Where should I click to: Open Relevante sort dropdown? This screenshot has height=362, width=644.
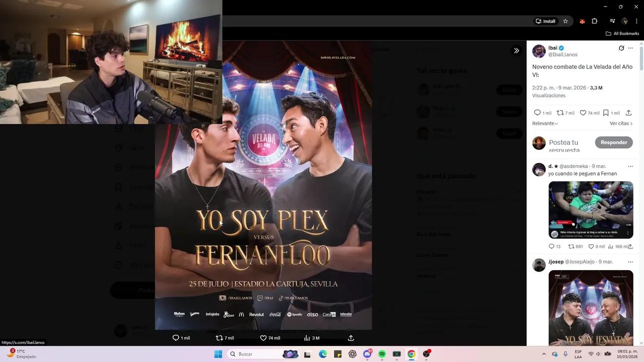tap(545, 123)
